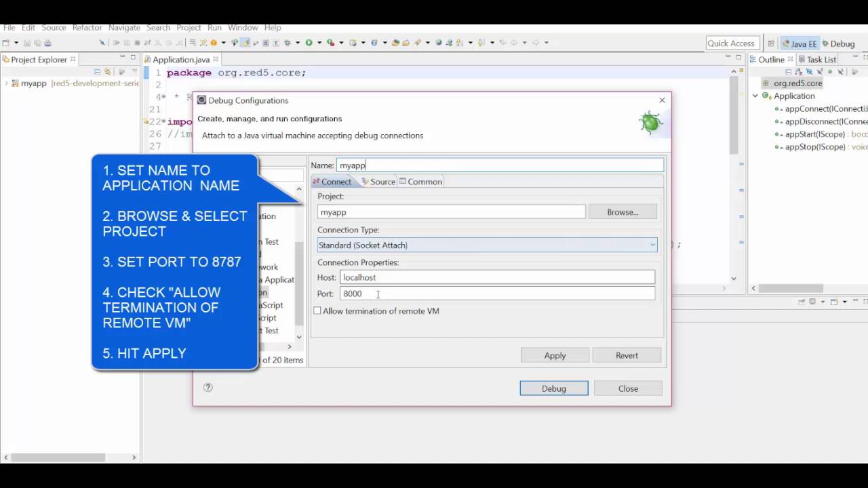Viewport: 868px width, 488px height.
Task: Open dropdown arrow next to External Tools icon
Action: (x=341, y=42)
